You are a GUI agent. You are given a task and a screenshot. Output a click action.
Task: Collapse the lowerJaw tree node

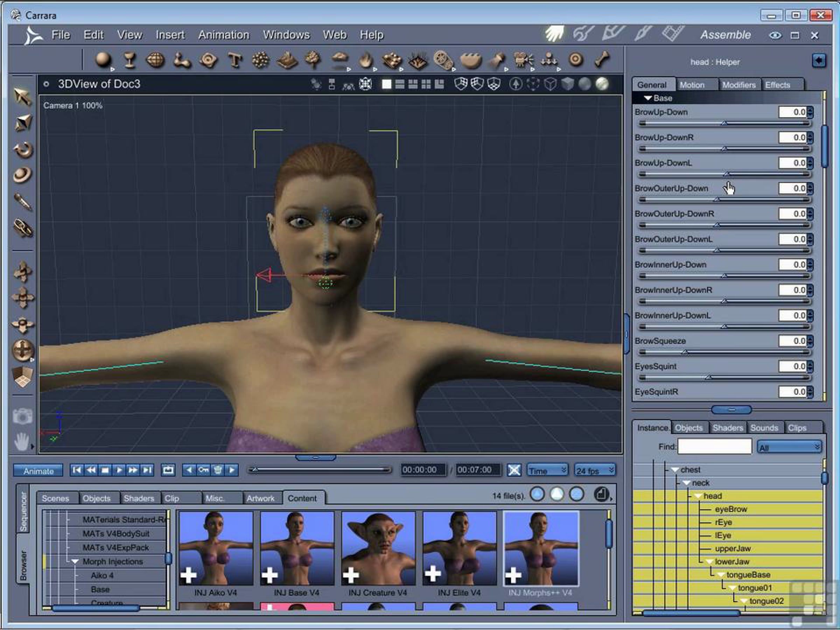709,562
